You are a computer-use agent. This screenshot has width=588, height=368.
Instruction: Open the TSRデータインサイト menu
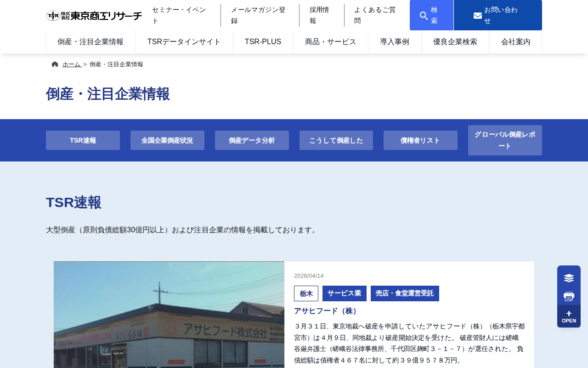point(184,42)
